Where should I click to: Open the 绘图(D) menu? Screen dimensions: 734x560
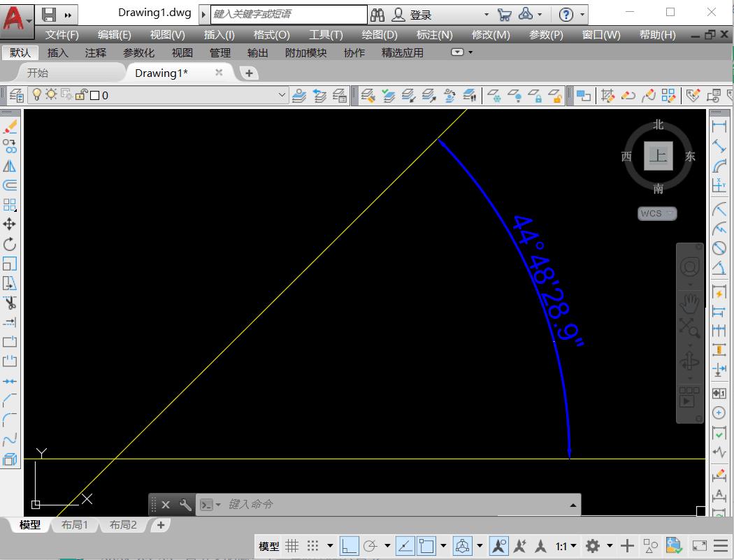[379, 34]
